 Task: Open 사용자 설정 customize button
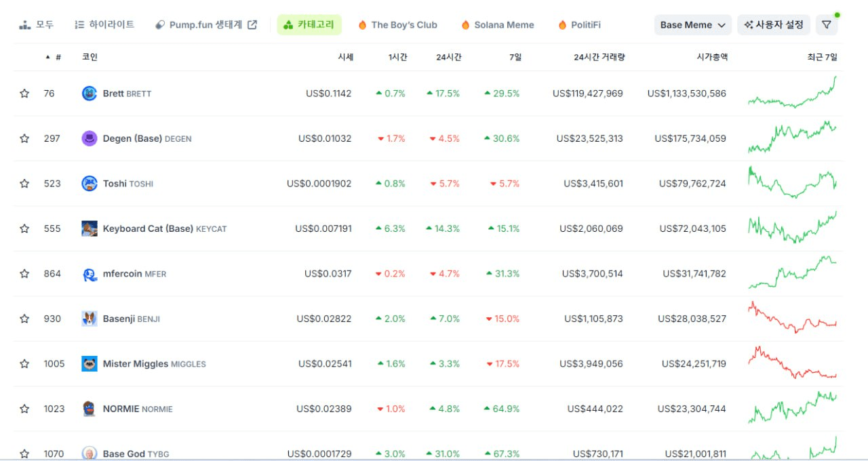point(774,25)
